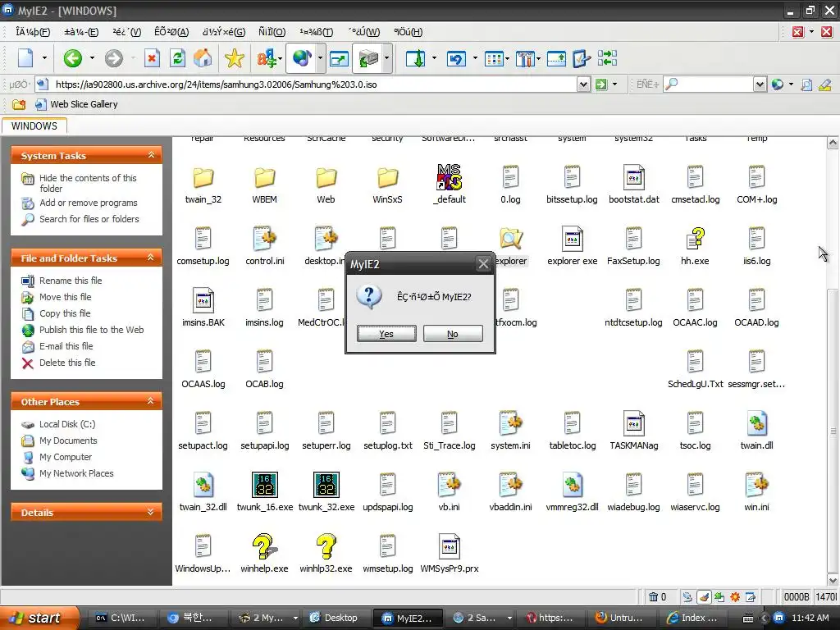Click the tile windows grid icon

pos(493,58)
